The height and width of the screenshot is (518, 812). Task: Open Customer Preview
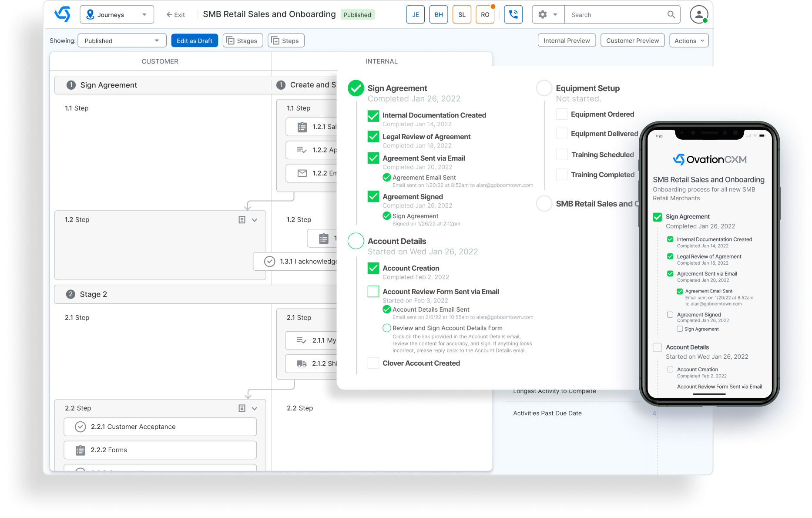(632, 40)
